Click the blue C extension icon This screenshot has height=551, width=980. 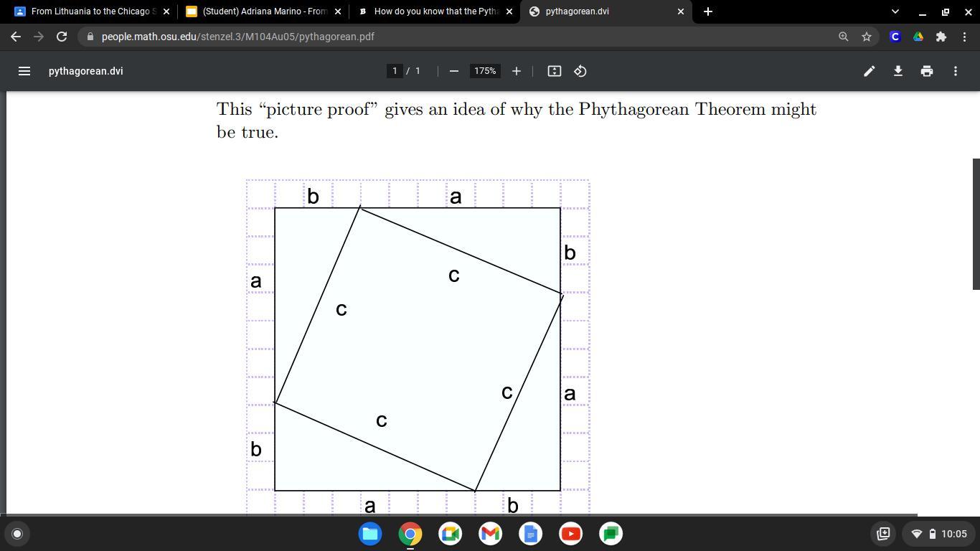point(895,37)
